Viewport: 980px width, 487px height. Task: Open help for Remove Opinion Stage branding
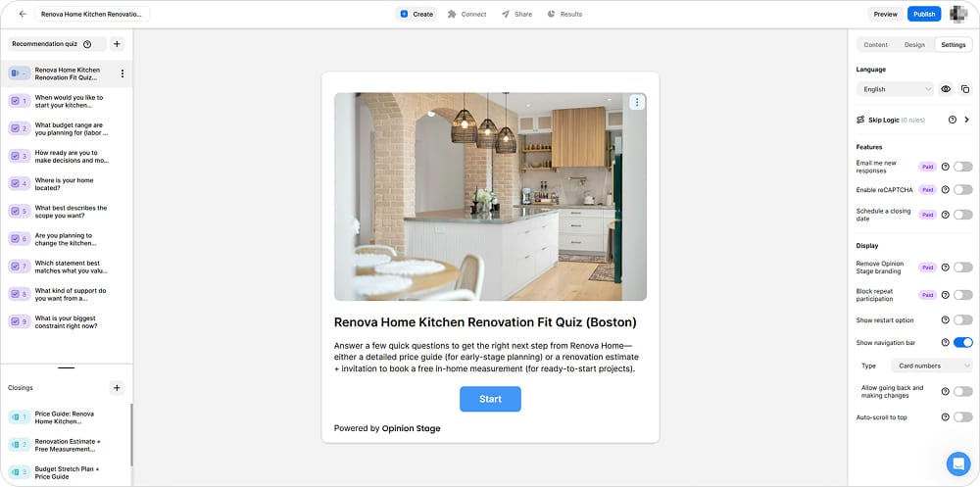[x=945, y=268]
